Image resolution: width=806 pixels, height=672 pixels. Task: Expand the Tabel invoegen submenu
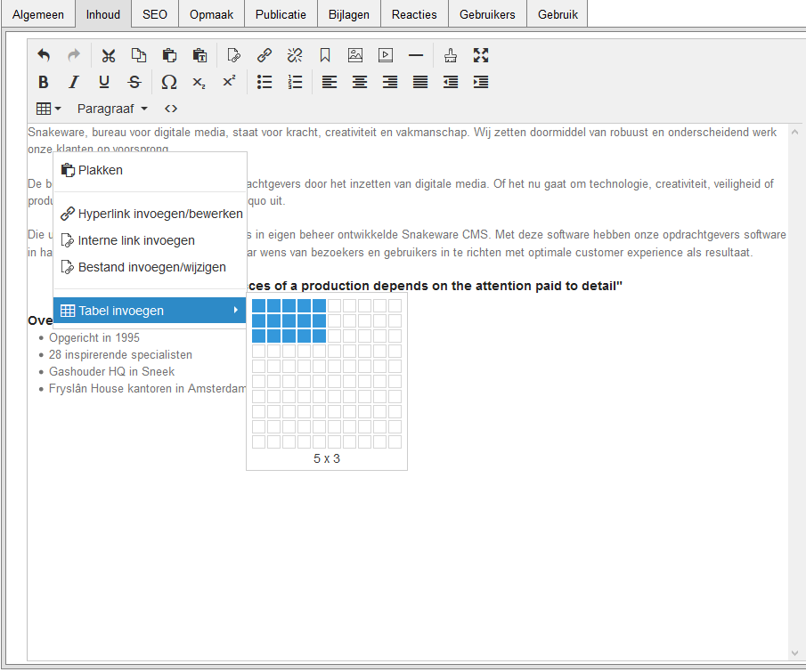pos(150,311)
